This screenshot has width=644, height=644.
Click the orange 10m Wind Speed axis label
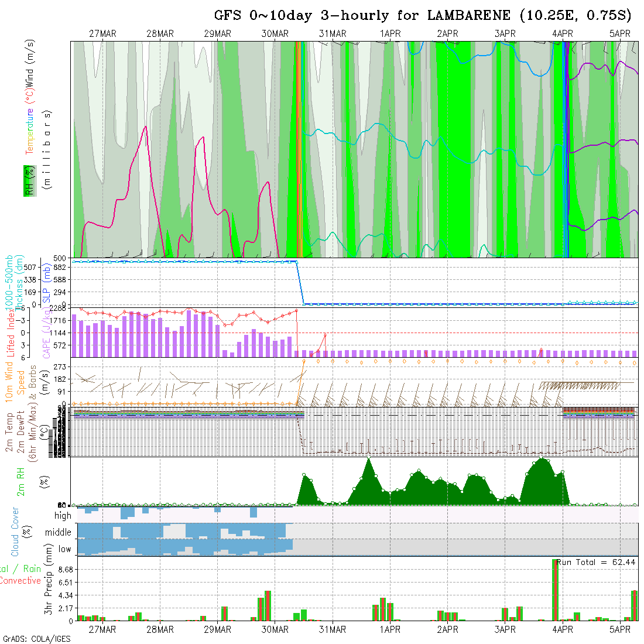[x=10, y=383]
